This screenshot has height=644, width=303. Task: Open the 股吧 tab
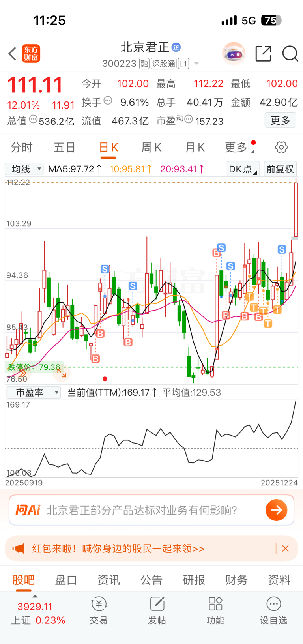tap(24, 580)
